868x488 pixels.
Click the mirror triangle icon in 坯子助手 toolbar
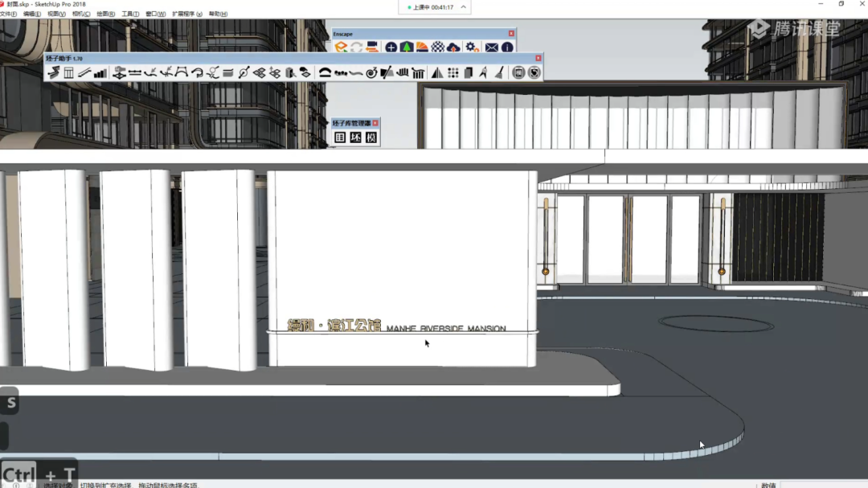(437, 72)
